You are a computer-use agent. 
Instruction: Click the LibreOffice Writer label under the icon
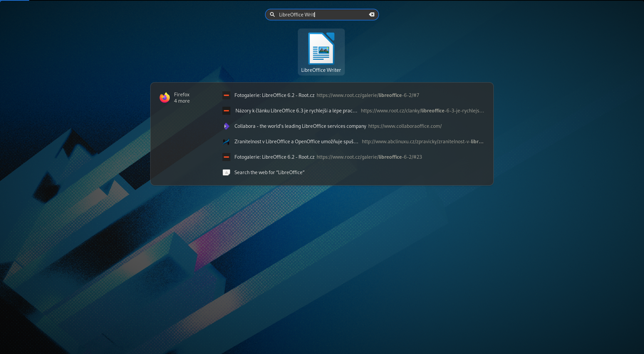pos(321,70)
